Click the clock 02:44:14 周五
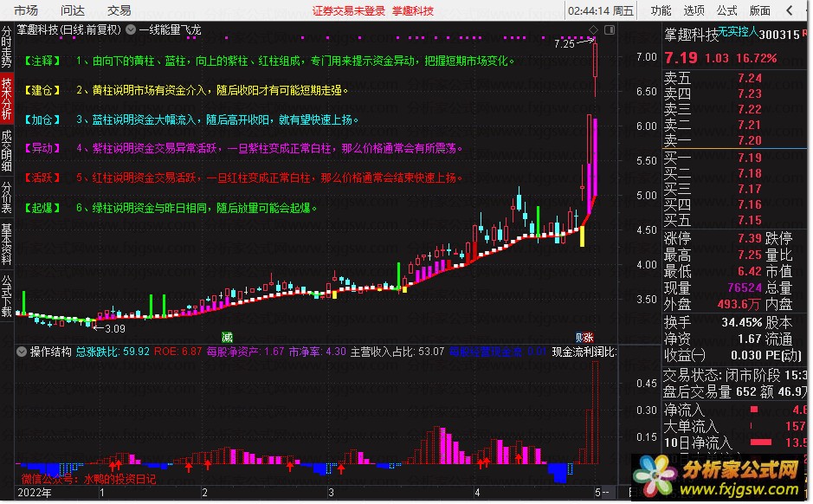 click(x=601, y=11)
